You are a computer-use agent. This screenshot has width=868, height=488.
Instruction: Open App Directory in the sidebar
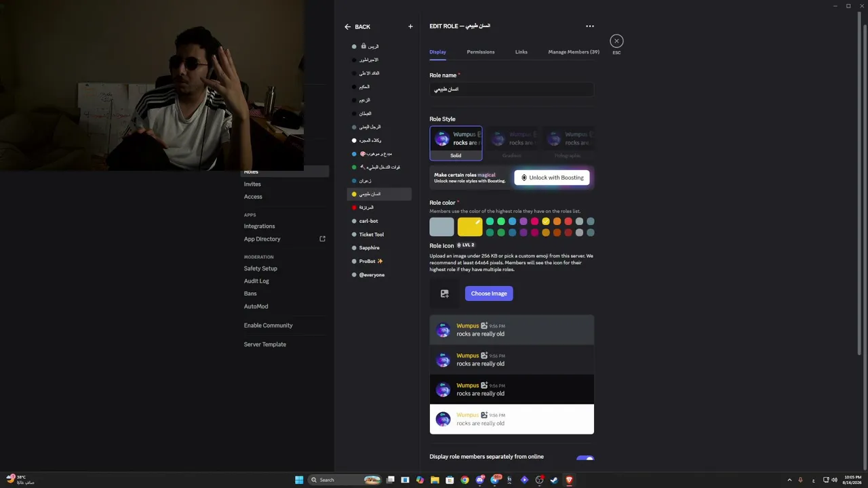pos(262,239)
